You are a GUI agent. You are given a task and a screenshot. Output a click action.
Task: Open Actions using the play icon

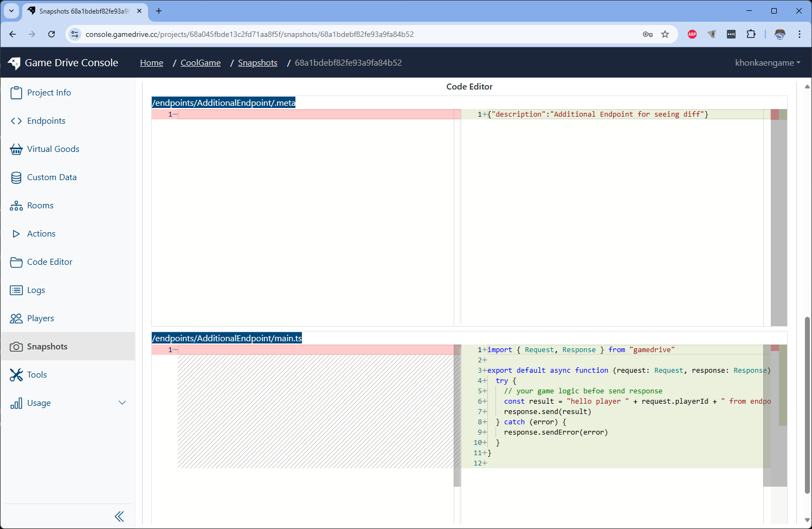[x=16, y=234]
